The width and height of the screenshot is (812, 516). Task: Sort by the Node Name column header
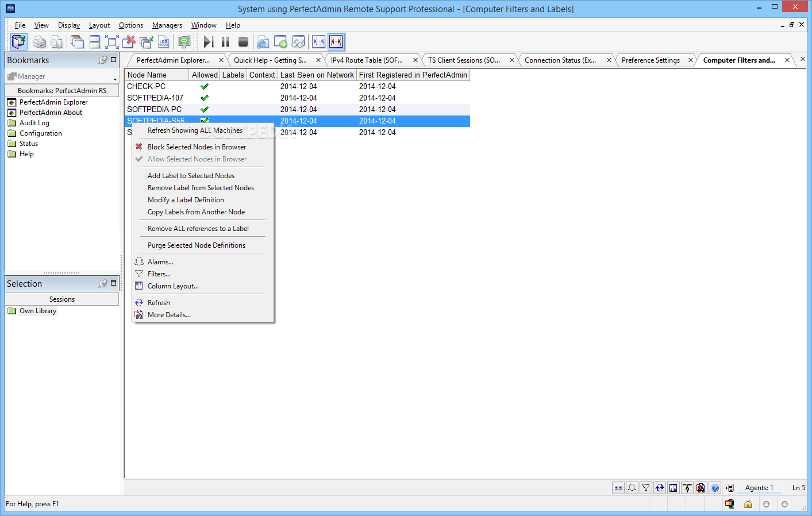[x=157, y=75]
